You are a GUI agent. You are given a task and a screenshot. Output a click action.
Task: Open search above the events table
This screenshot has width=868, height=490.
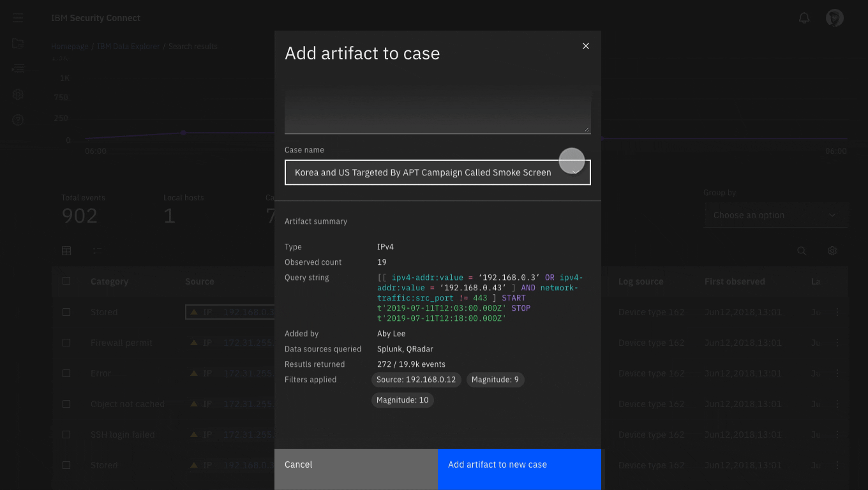[802, 251]
